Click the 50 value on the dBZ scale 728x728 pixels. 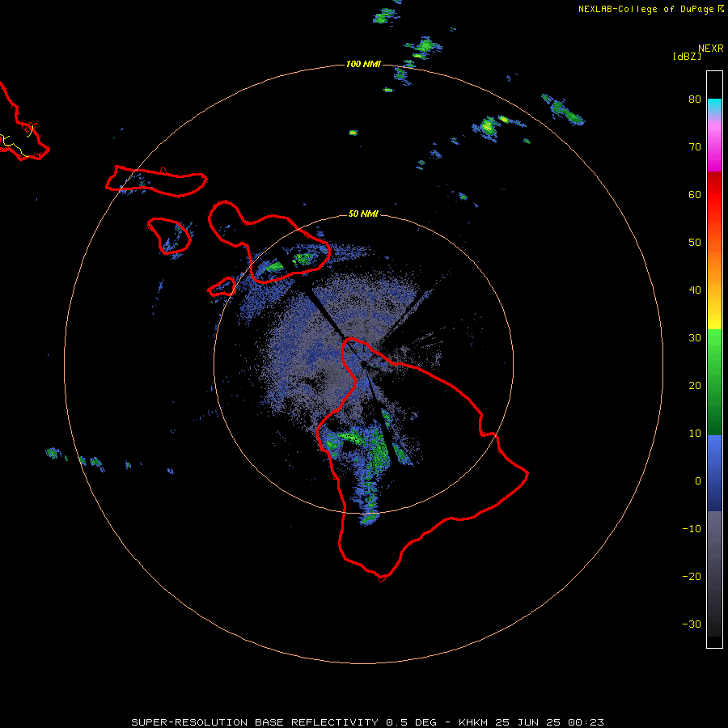695,243
